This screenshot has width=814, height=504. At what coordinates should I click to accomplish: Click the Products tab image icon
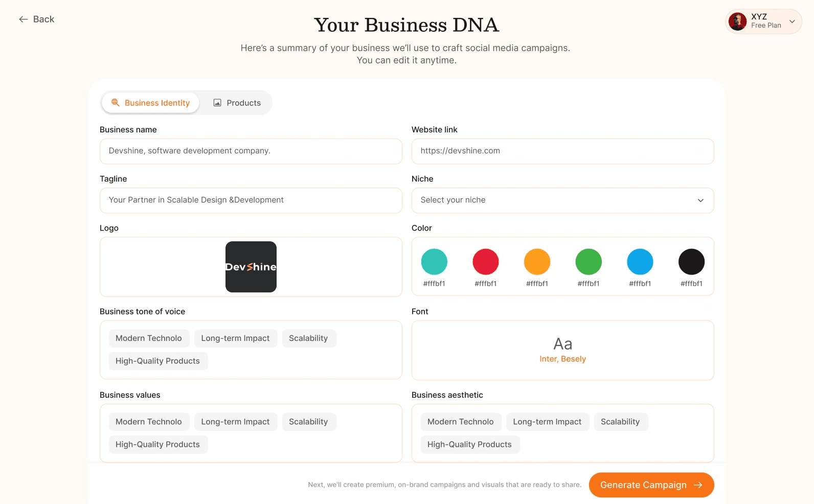click(217, 103)
